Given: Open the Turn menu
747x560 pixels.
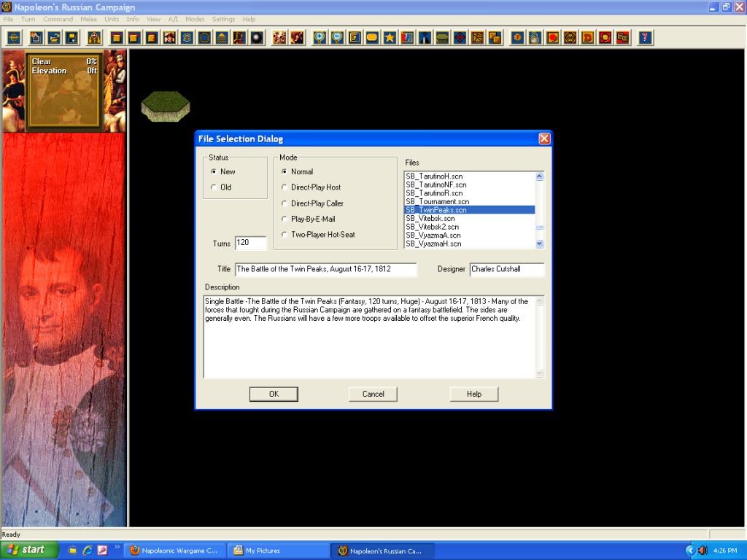Looking at the screenshot, I should (x=28, y=19).
